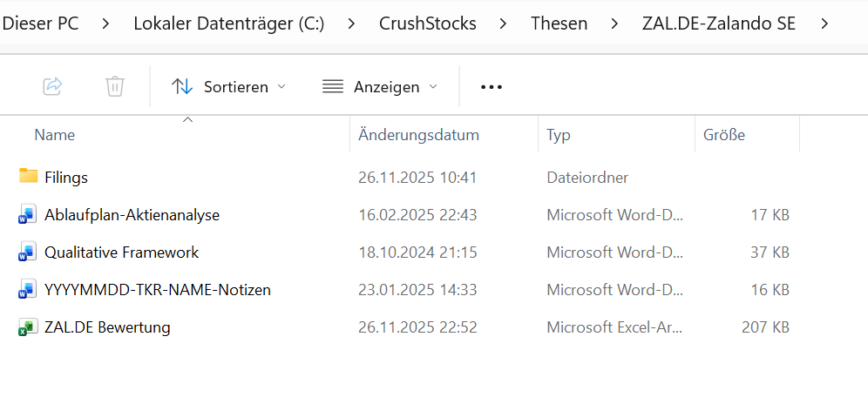Expand chevron after ZAL.DE-Zalando SE breadcrumb
The image size is (868, 404).
coord(824,24)
